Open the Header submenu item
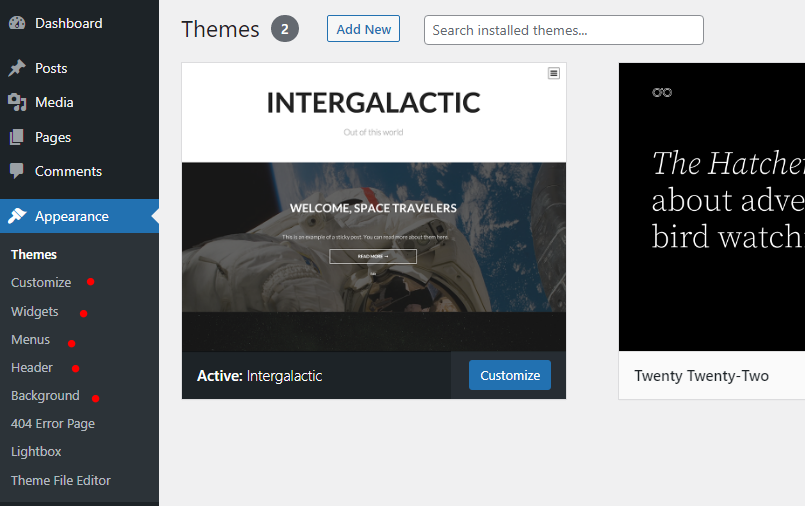Image resolution: width=805 pixels, height=506 pixels. pos(32,367)
